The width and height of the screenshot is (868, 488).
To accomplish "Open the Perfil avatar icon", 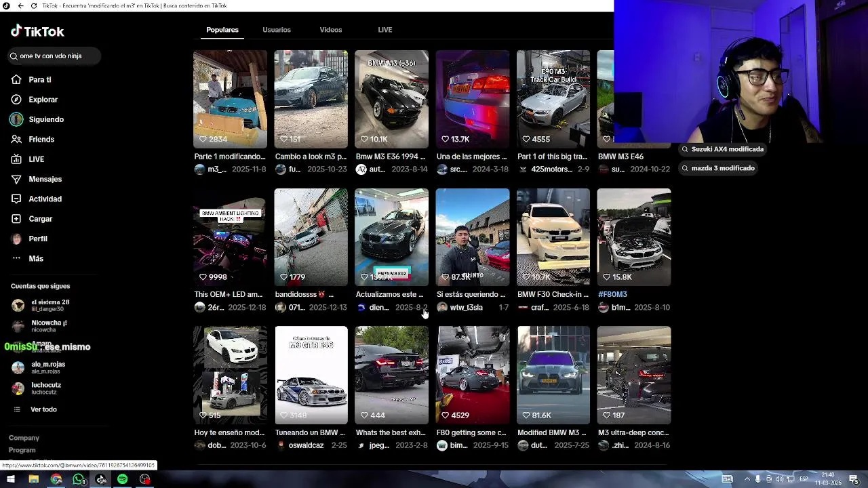I will click(x=16, y=239).
